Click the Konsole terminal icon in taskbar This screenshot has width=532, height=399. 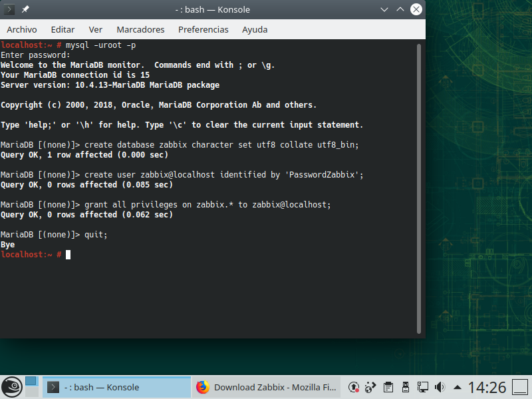(53, 387)
